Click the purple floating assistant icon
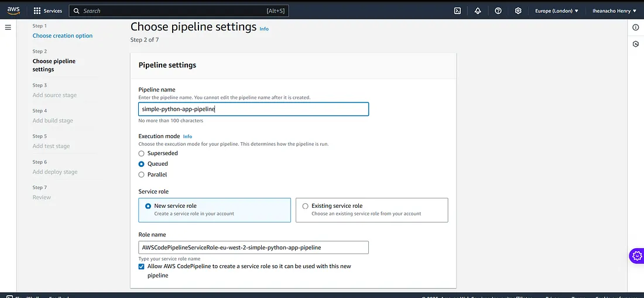Image resolution: width=644 pixels, height=298 pixels. [636, 255]
